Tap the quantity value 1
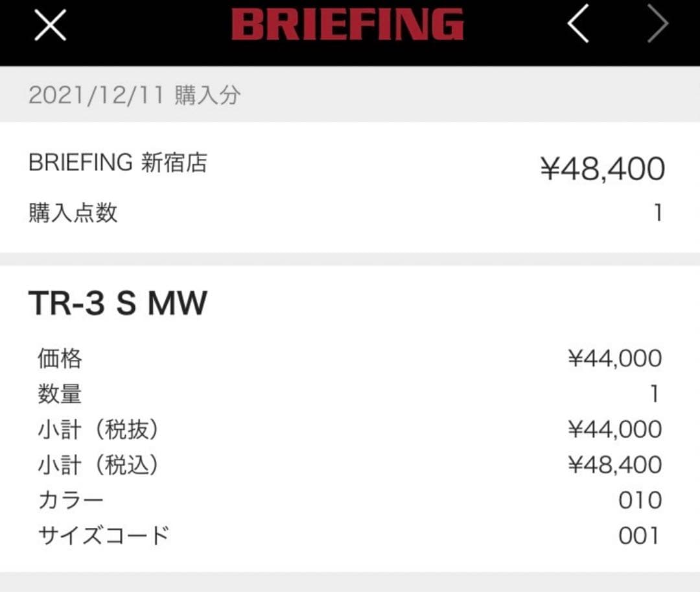700x592 pixels. pos(656,392)
